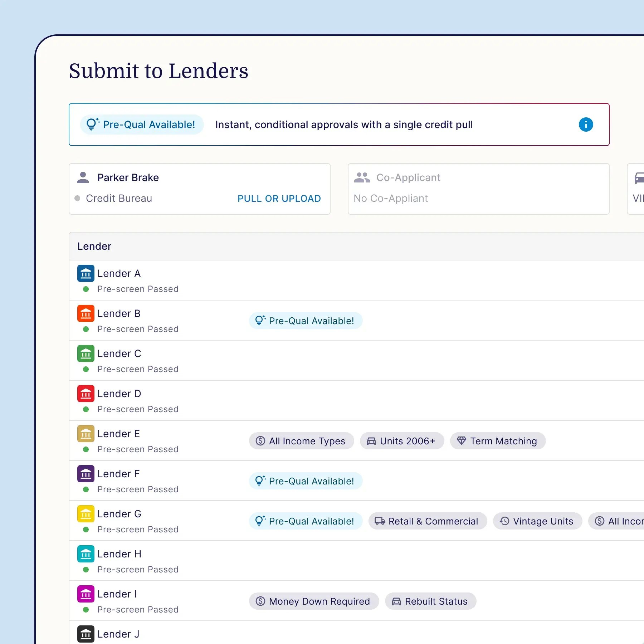Select the All Income Types tag

[x=301, y=441]
